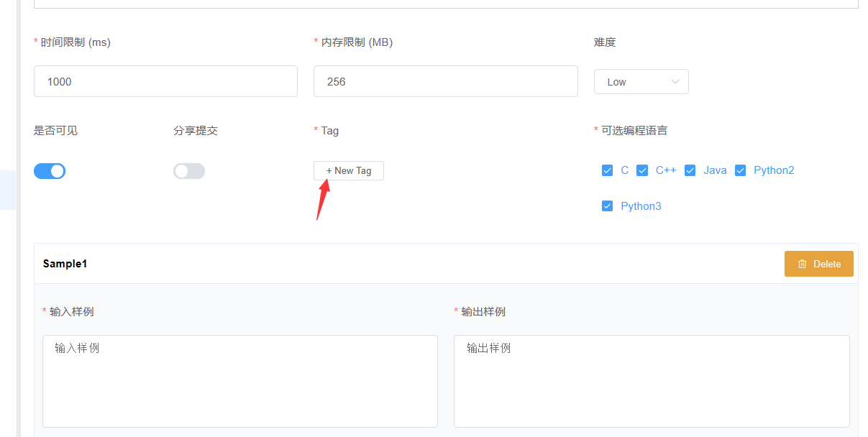Viewport: 868px width, 437px height.
Task: Click the 内存限制 (MB) label
Action: tap(357, 42)
